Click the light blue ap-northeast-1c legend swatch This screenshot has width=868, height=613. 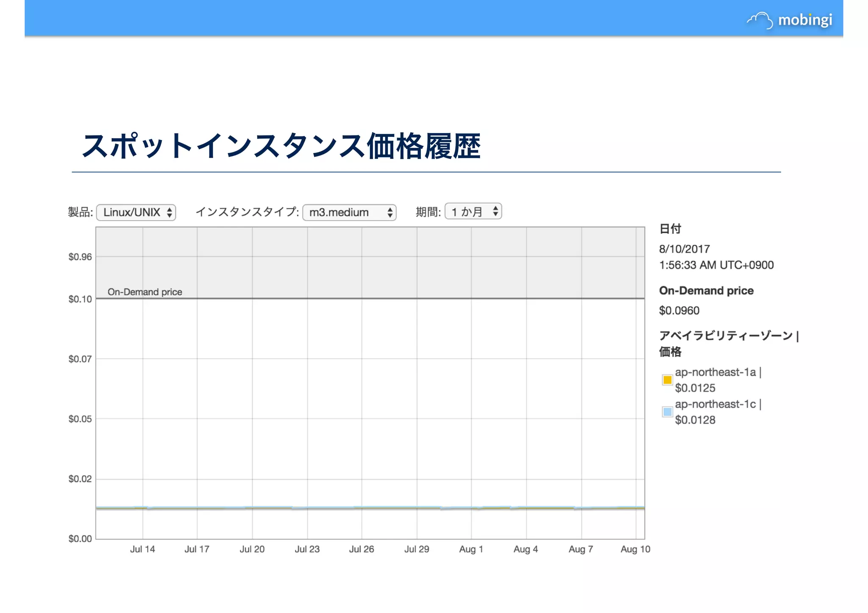coord(667,412)
